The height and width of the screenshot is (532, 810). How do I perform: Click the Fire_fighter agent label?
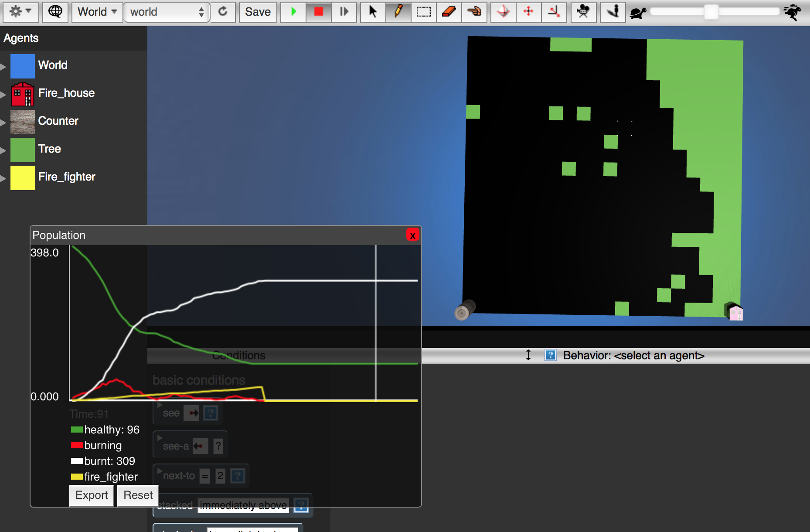pos(67,177)
